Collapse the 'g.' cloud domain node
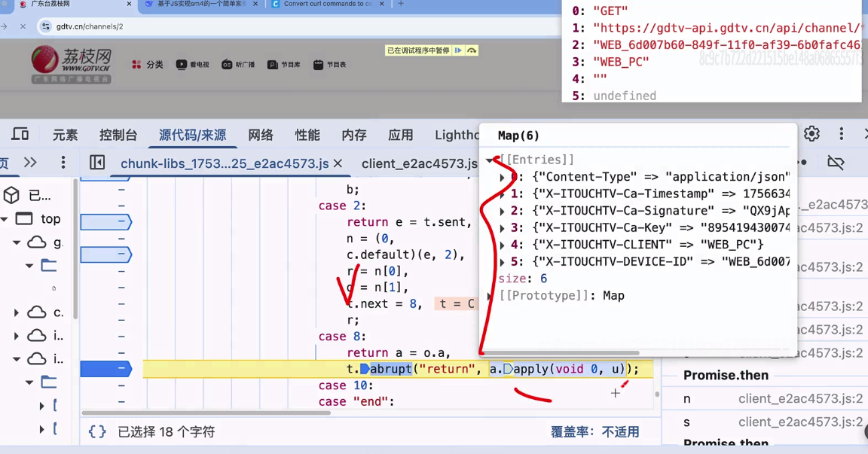868x454 pixels. [17, 242]
